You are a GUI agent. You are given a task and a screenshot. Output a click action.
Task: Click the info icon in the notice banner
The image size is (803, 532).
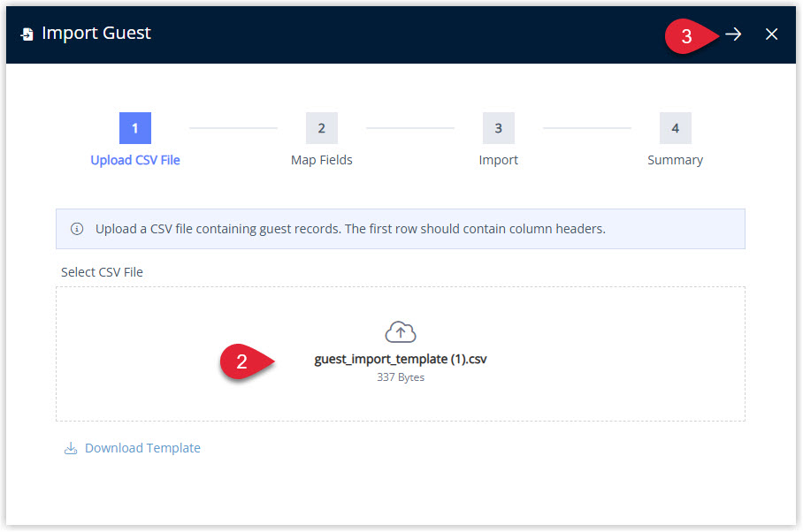(x=77, y=229)
